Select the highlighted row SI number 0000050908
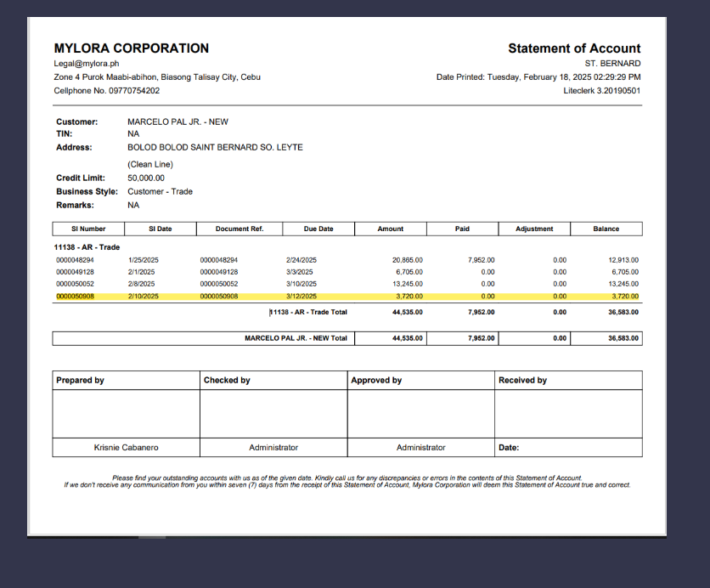Viewport: 710px width, 588px height. pyautogui.click(x=75, y=296)
